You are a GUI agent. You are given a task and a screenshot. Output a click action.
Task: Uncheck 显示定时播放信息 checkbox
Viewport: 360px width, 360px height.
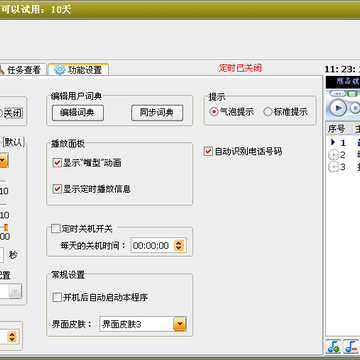coord(57,189)
